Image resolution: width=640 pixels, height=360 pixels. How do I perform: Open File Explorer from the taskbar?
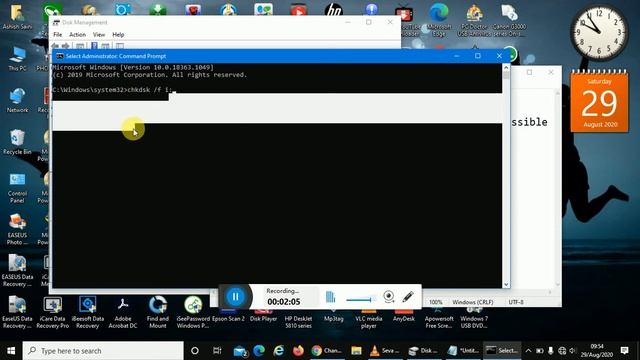point(356,351)
